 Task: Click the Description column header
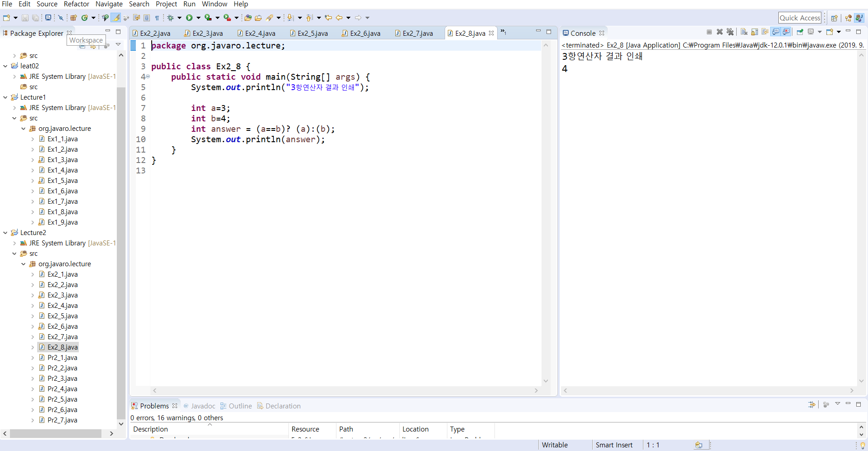pos(209,429)
